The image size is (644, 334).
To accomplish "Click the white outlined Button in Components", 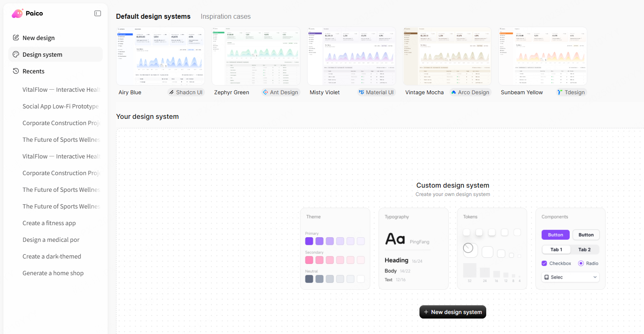I will [x=586, y=235].
